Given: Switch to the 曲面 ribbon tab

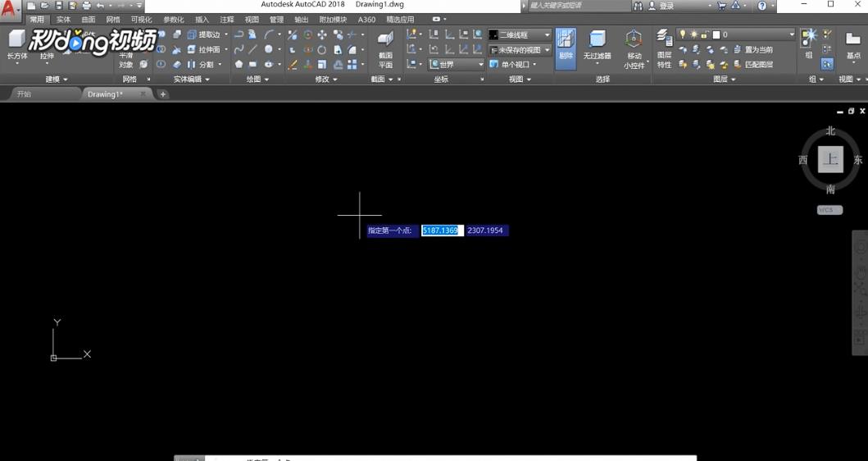Looking at the screenshot, I should (x=88, y=20).
